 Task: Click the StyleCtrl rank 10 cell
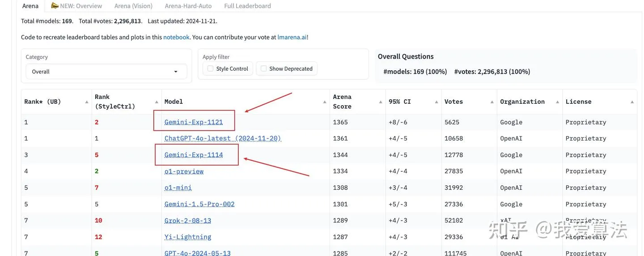(x=98, y=221)
